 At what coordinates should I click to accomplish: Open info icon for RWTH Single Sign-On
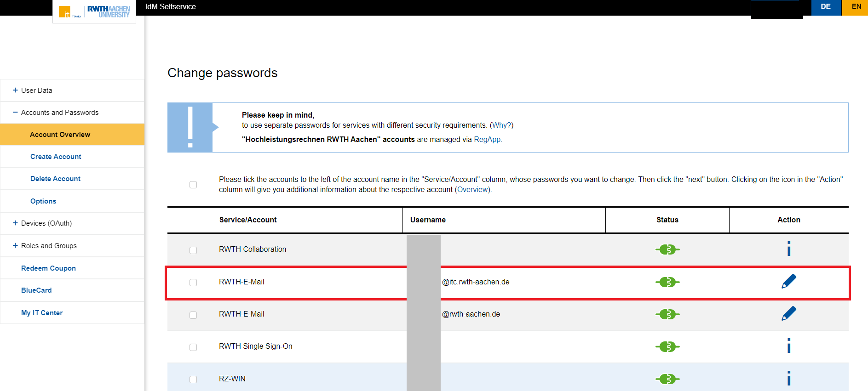pos(788,346)
